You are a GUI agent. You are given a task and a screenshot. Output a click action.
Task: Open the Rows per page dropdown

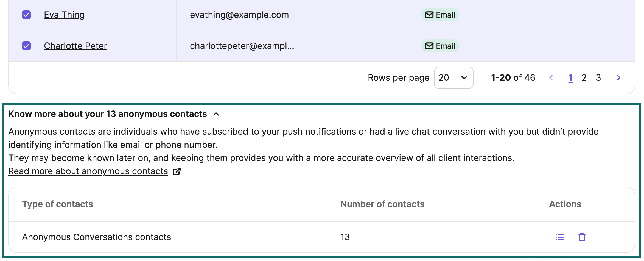pyautogui.click(x=453, y=78)
